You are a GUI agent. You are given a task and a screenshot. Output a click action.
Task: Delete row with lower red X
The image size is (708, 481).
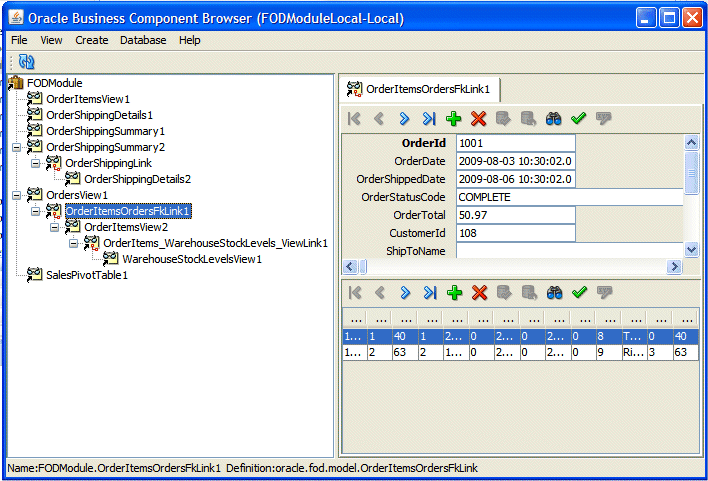[x=480, y=293]
